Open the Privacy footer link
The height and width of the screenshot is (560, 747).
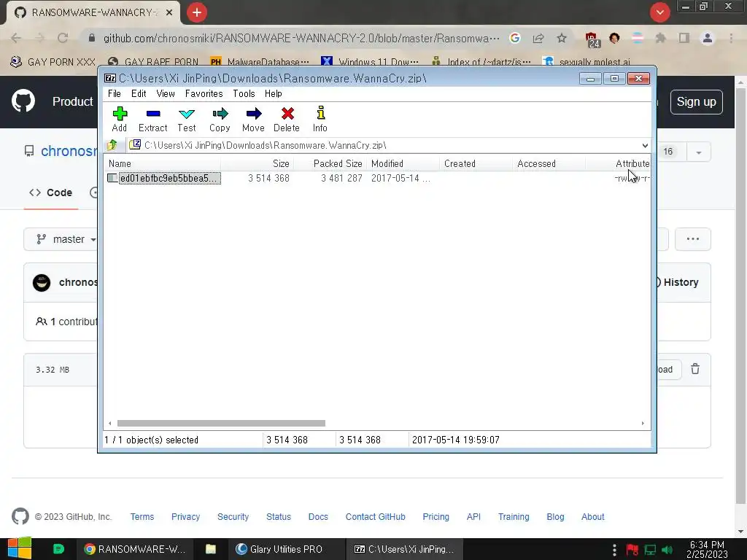[185, 517]
